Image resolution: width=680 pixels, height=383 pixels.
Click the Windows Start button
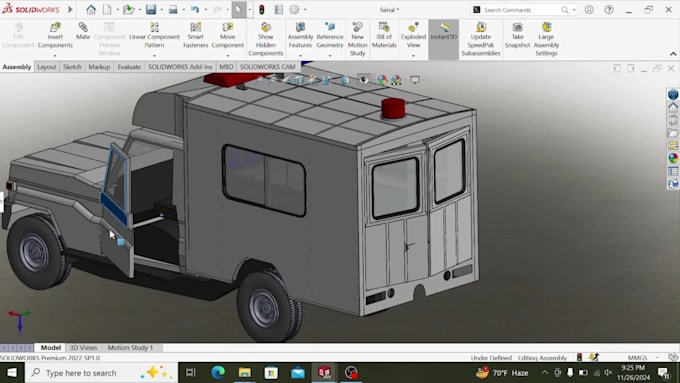(x=12, y=373)
